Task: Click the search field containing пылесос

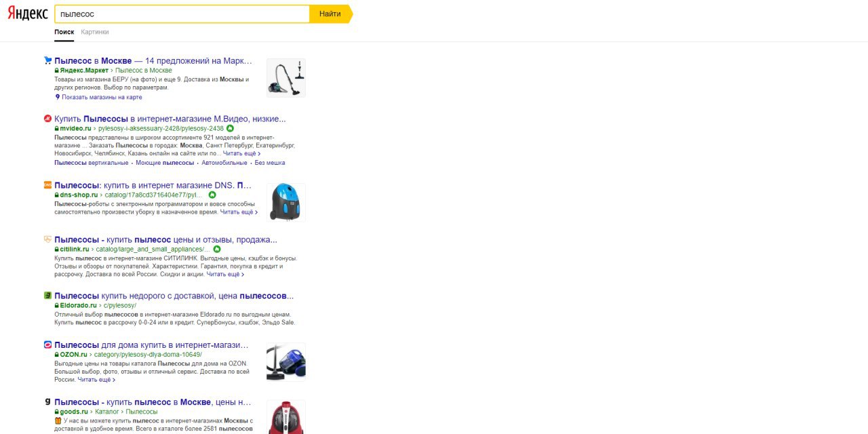Action: 182,14
